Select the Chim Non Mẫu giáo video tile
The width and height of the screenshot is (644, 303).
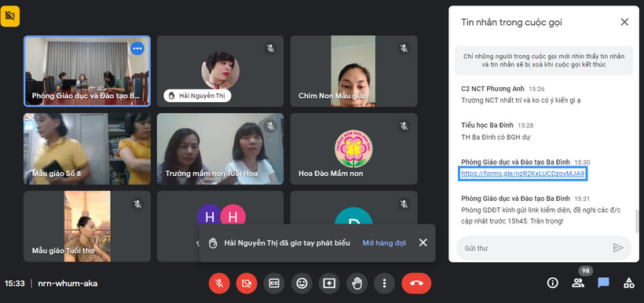click(x=353, y=71)
